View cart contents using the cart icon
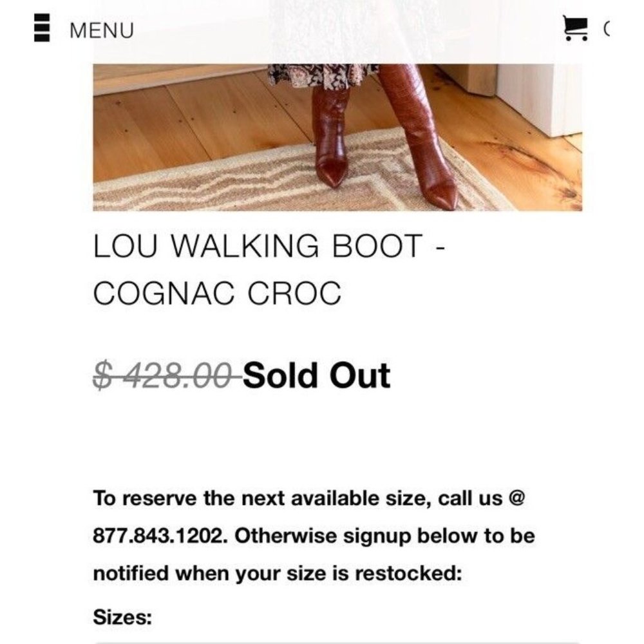 pyautogui.click(x=576, y=26)
